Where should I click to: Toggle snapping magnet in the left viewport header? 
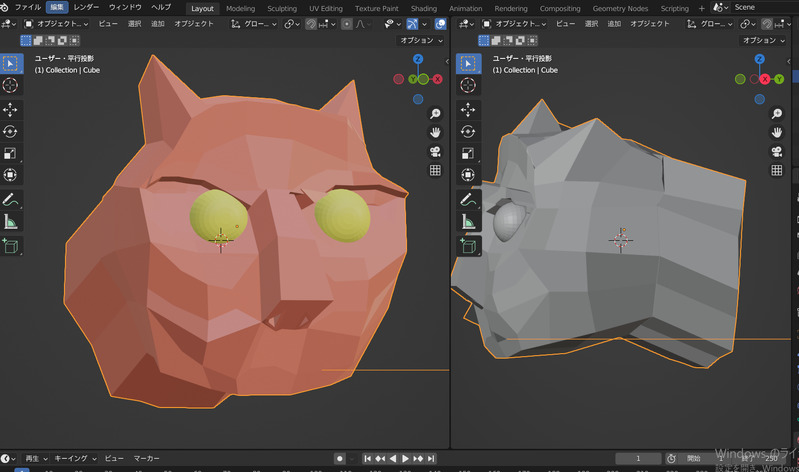312,23
